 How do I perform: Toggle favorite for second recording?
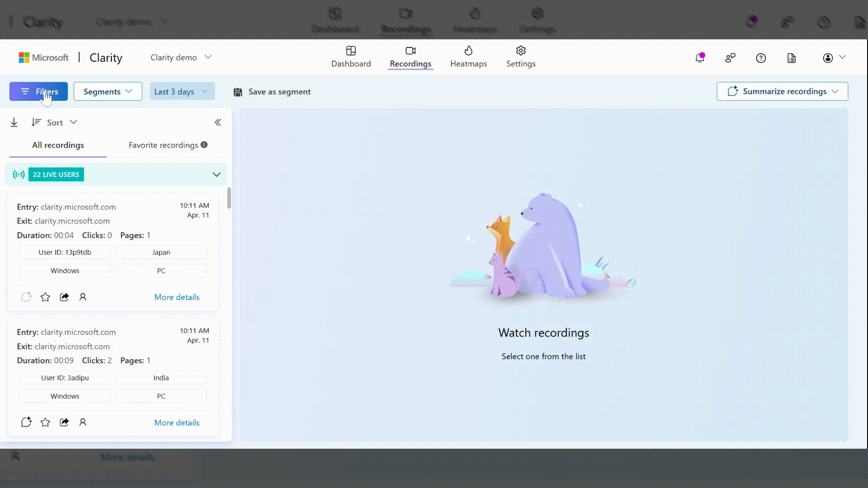45,422
